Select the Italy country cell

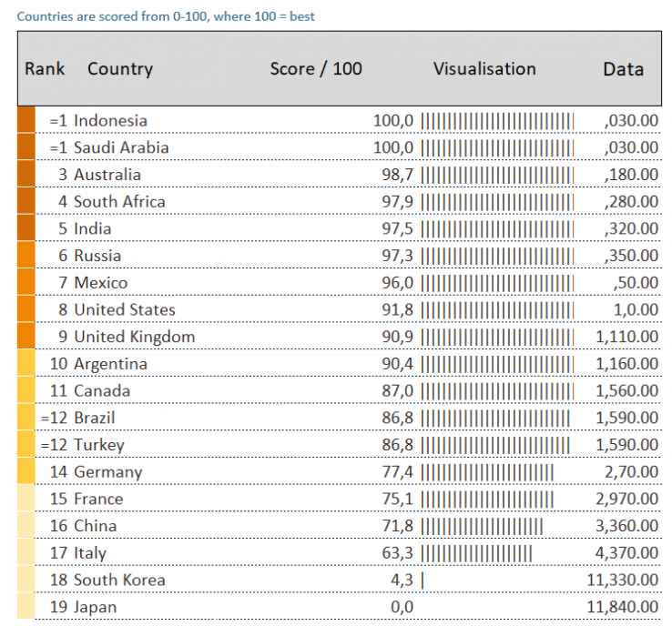point(90,553)
